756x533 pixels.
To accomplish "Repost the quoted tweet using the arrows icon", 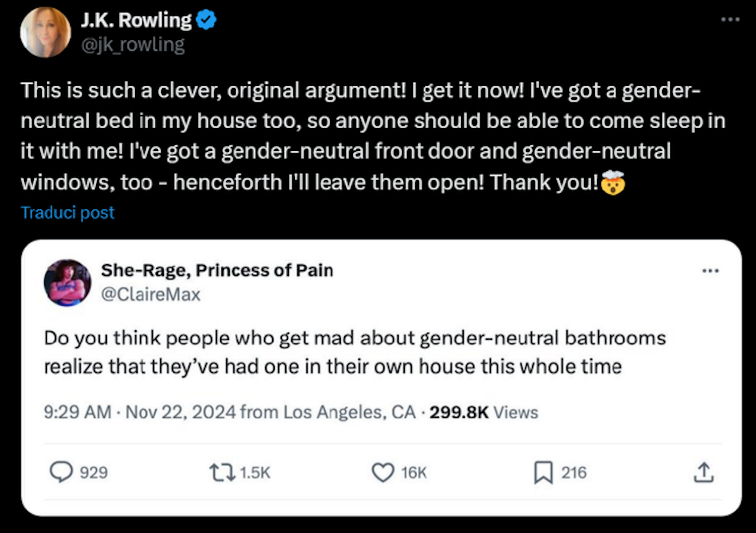I will pyautogui.click(x=222, y=472).
